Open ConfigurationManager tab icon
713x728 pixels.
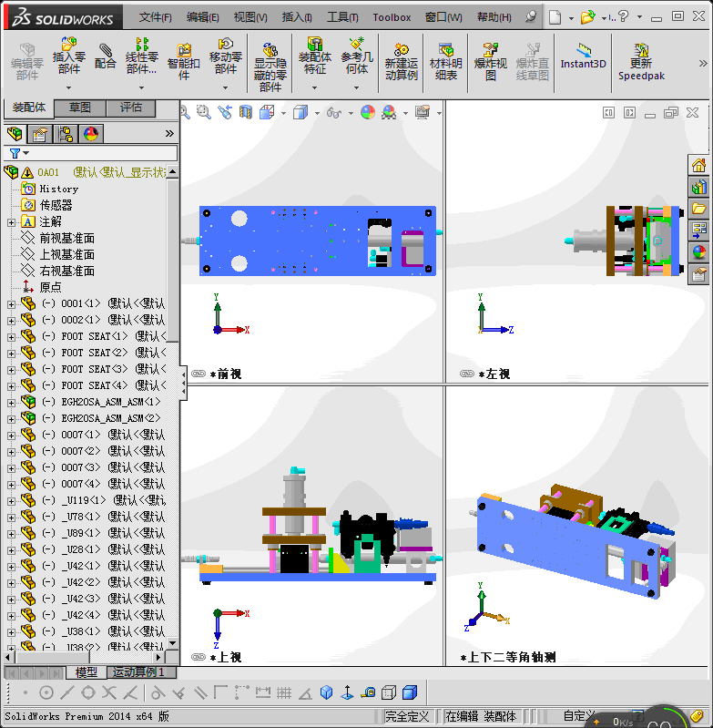point(66,134)
